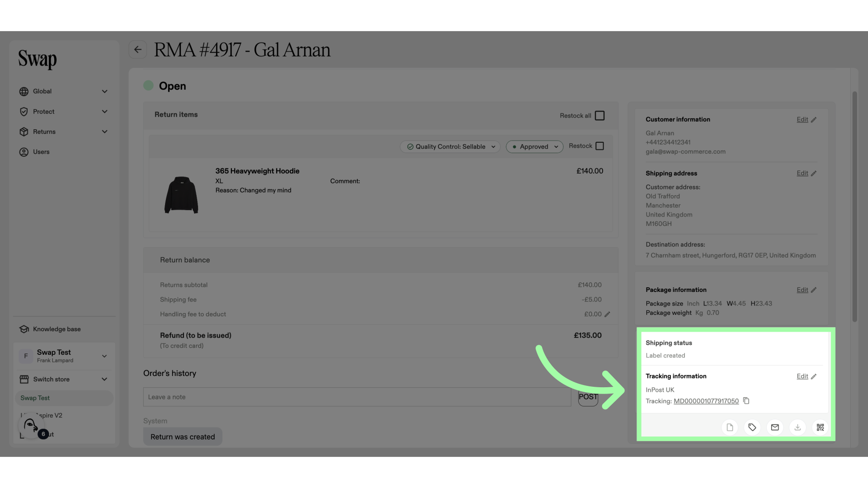This screenshot has width=868, height=488.
Task: Collapse the Switch store chevron
Action: tap(104, 379)
